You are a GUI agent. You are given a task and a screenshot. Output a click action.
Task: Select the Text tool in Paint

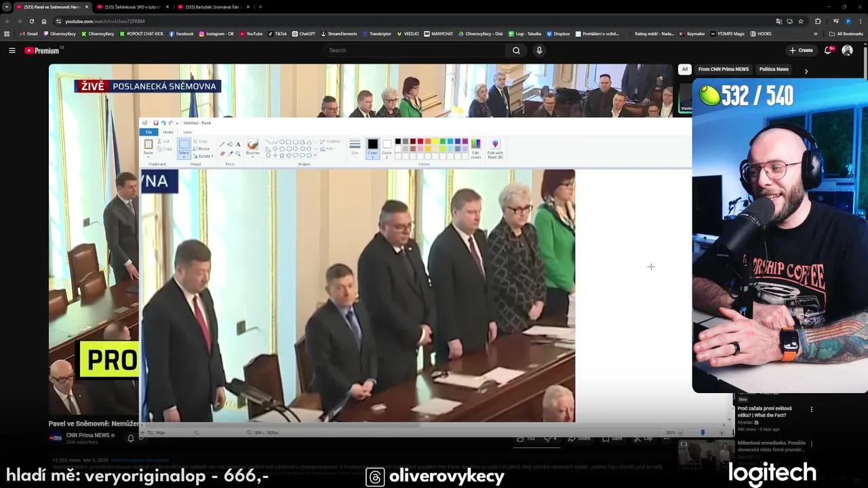click(x=238, y=144)
